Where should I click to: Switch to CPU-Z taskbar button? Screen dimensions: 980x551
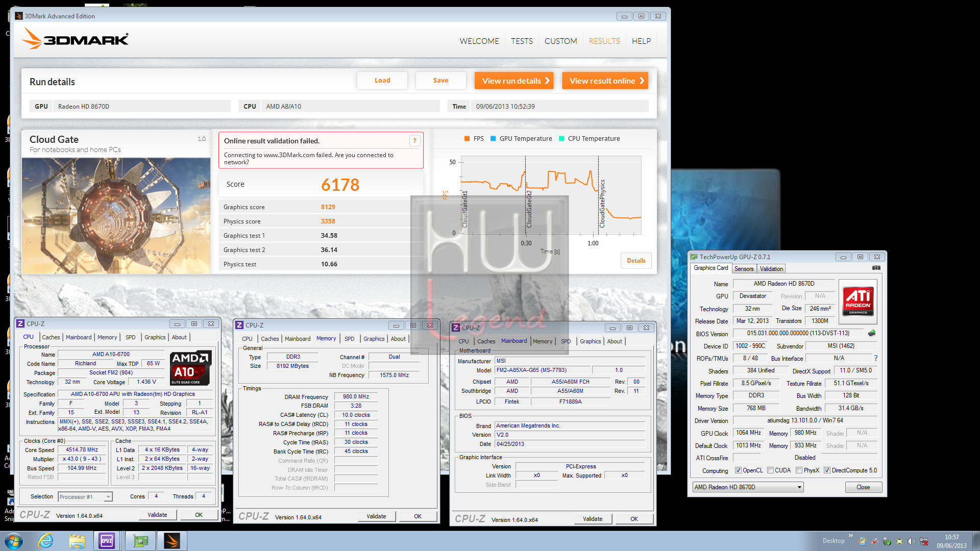click(x=107, y=541)
